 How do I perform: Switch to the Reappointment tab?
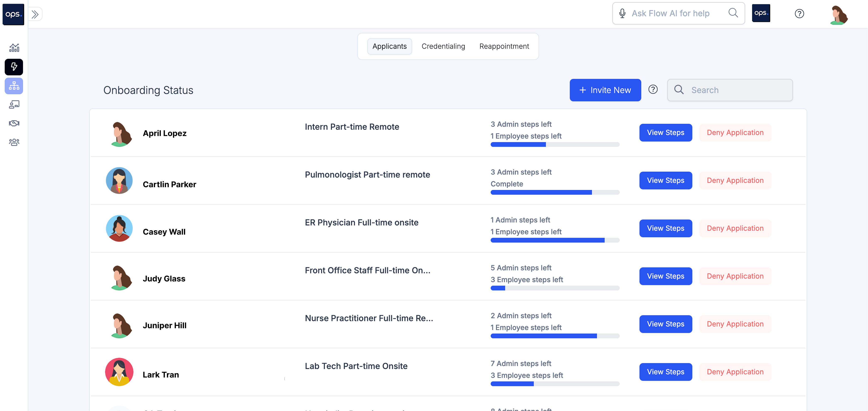tap(504, 46)
